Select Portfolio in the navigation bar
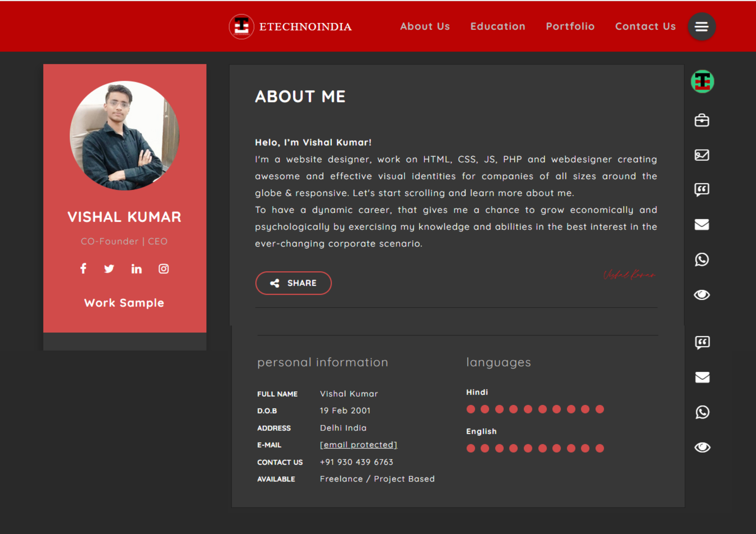 [570, 26]
